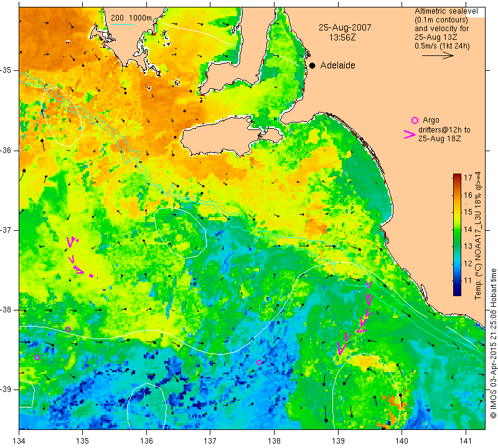Click the '200 1000m' legend text
This screenshot has width=498, height=448.
[131, 18]
